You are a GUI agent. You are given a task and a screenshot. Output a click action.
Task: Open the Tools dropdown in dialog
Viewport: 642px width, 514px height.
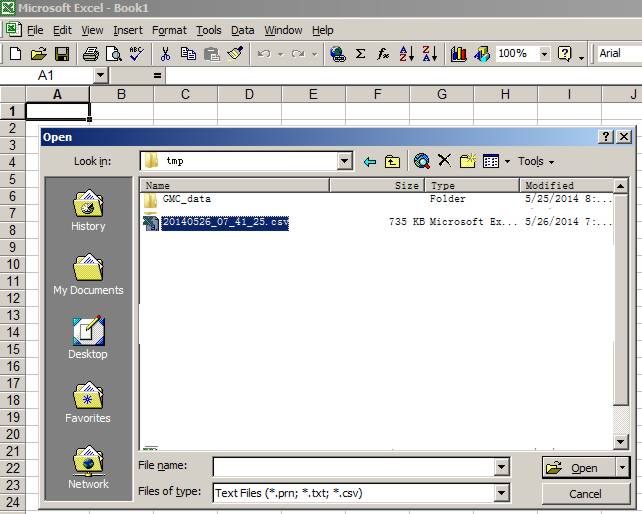tap(536, 162)
